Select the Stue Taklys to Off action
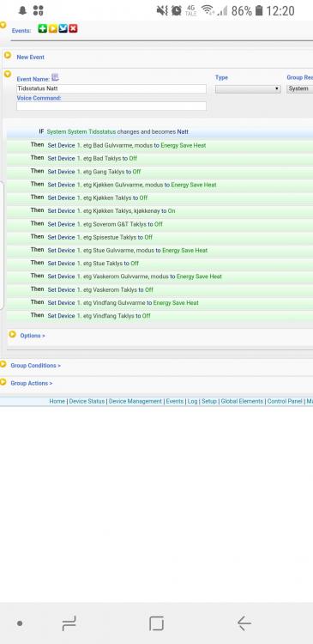Viewport: 313px width, 644px height. (160, 264)
